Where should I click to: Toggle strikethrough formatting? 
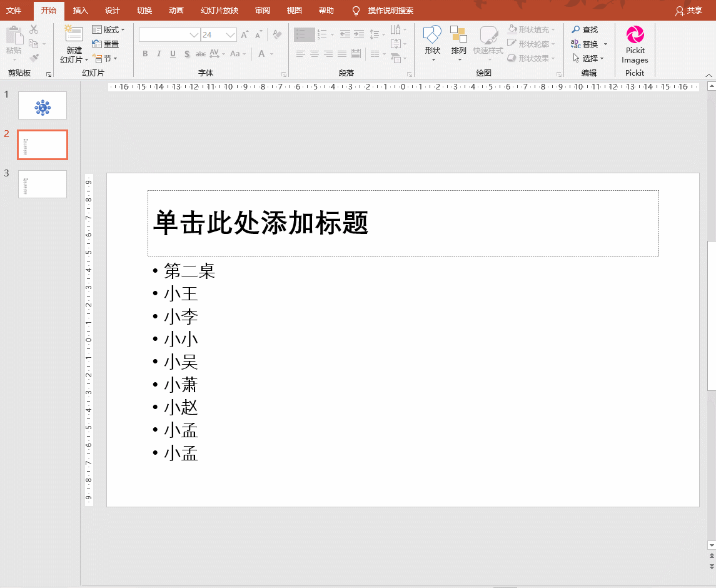click(x=201, y=54)
